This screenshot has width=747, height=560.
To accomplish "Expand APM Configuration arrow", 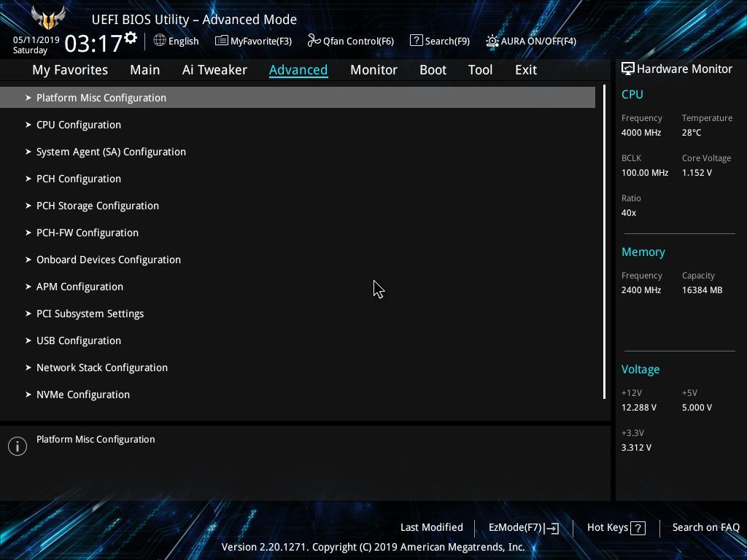I will point(28,287).
